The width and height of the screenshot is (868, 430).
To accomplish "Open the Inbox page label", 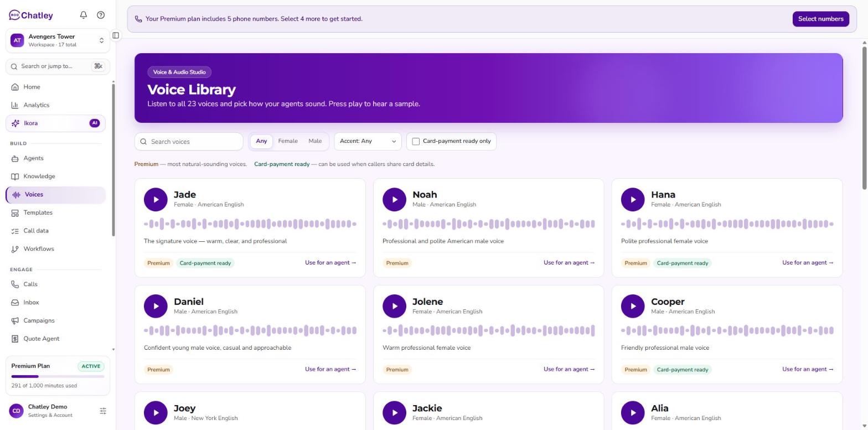I will [31, 303].
